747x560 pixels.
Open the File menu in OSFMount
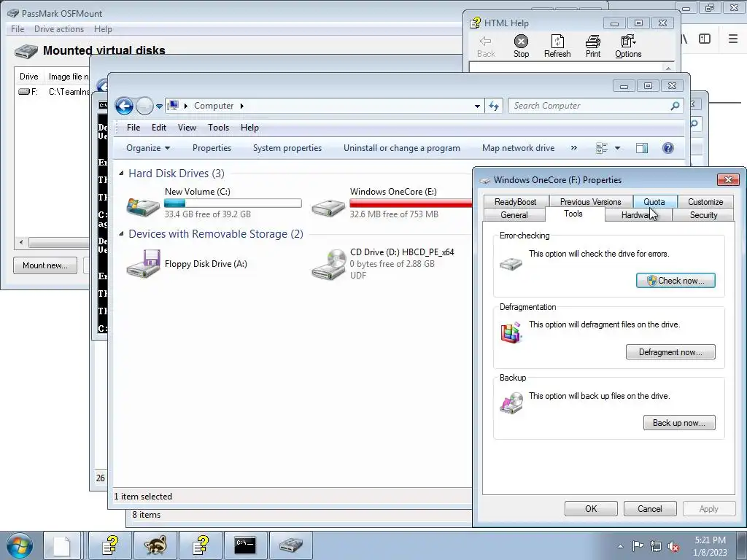pos(18,29)
